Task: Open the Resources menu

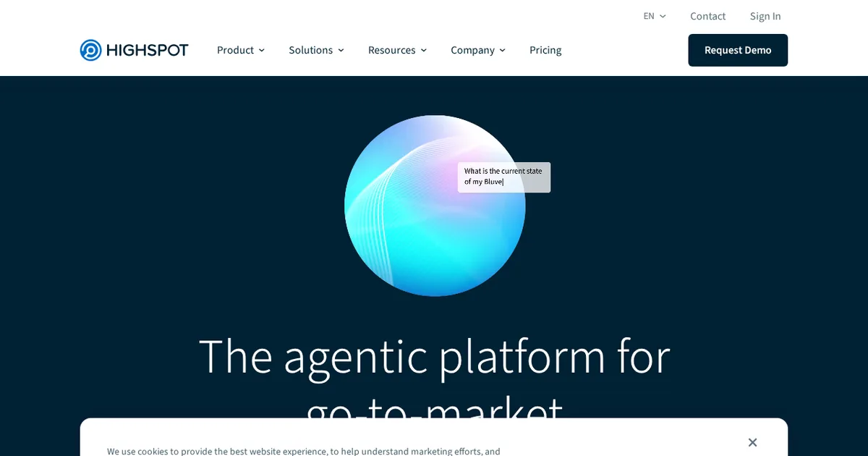Action: coord(397,50)
